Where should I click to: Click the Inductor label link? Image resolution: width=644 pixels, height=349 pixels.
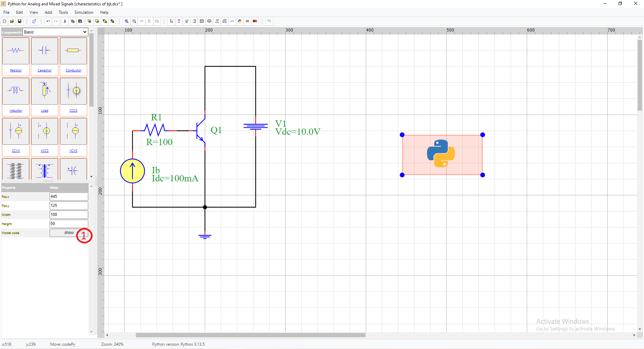point(16,111)
